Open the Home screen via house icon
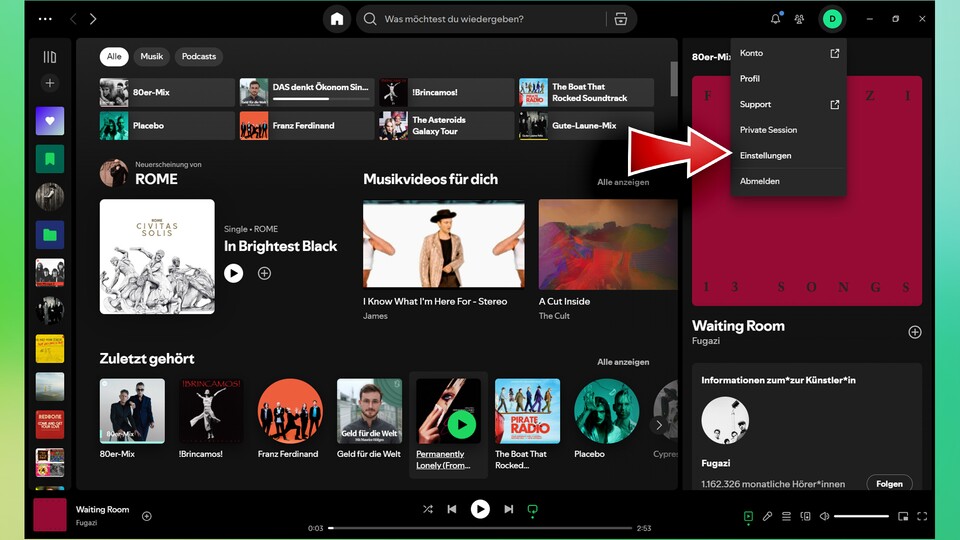960x540 pixels. point(337,19)
